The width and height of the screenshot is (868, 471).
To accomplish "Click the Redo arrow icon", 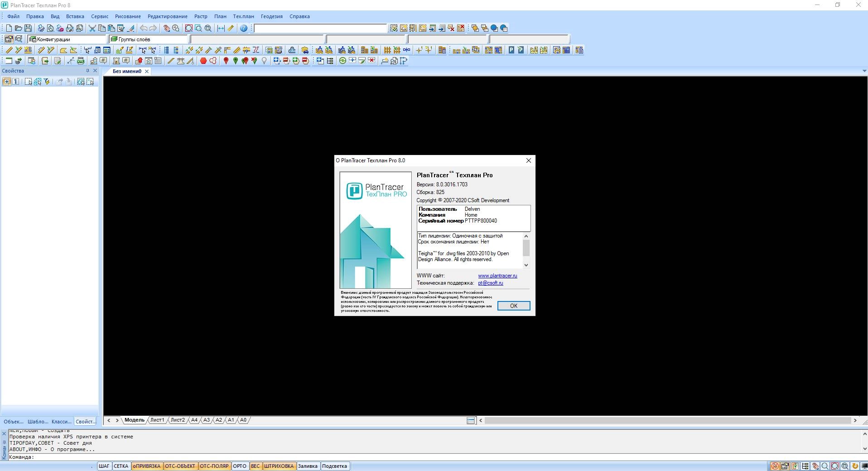I will tap(153, 28).
